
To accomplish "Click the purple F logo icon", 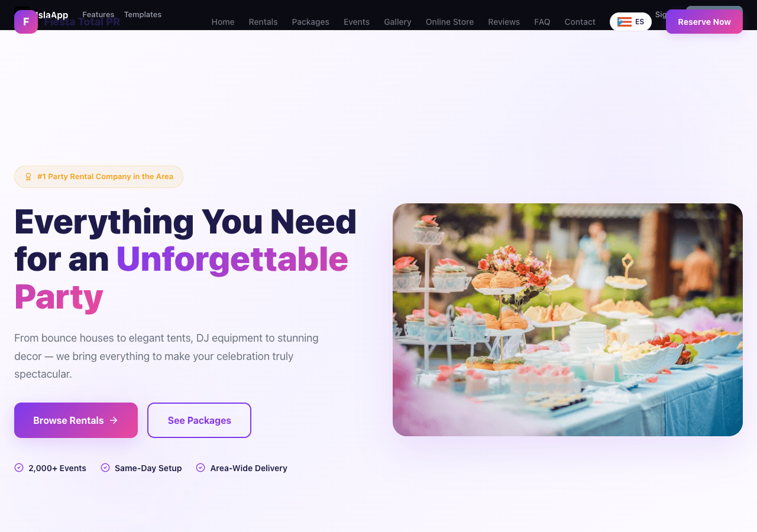I will pyautogui.click(x=26, y=22).
